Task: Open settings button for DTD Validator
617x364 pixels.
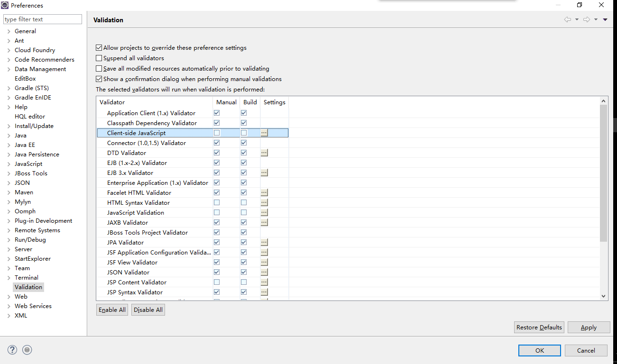Action: (264, 153)
